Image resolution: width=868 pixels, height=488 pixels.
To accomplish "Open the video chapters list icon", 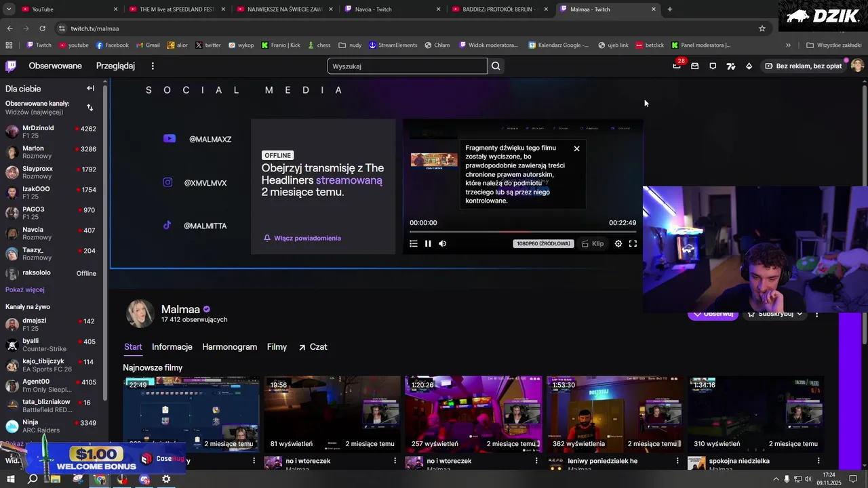I will coord(414,243).
